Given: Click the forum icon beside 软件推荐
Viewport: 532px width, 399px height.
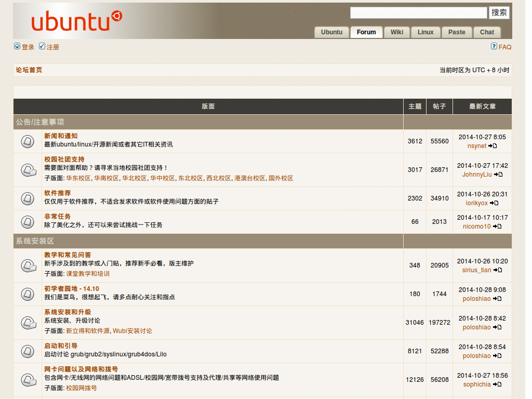Looking at the screenshot, I should [27, 198].
